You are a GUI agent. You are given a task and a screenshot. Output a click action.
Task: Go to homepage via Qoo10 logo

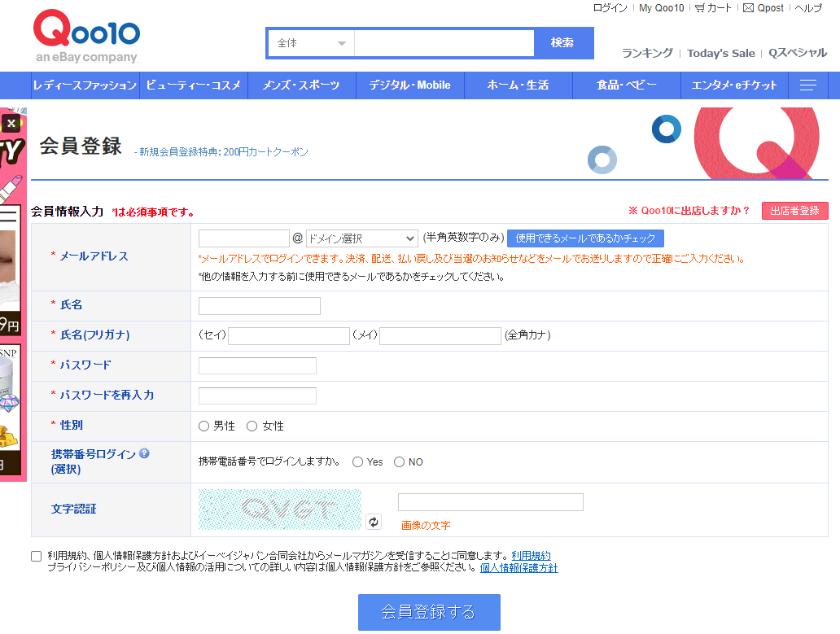coord(85,37)
